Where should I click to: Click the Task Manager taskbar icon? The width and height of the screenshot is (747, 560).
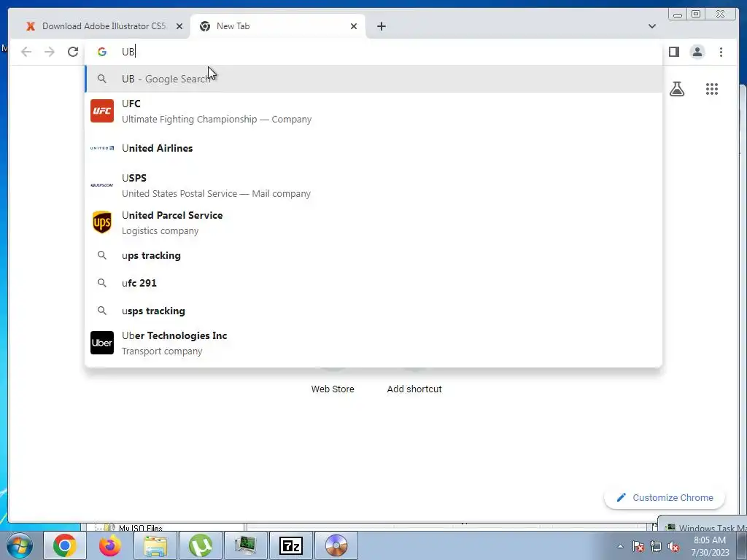[x=246, y=545]
